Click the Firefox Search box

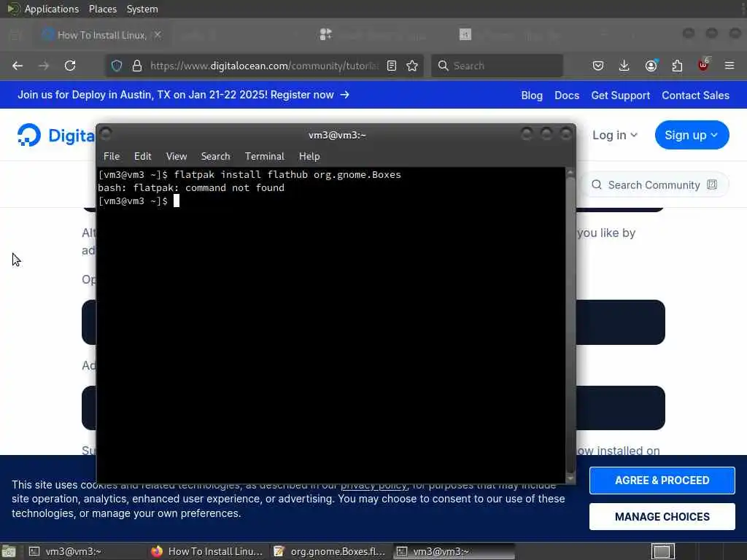point(497,66)
